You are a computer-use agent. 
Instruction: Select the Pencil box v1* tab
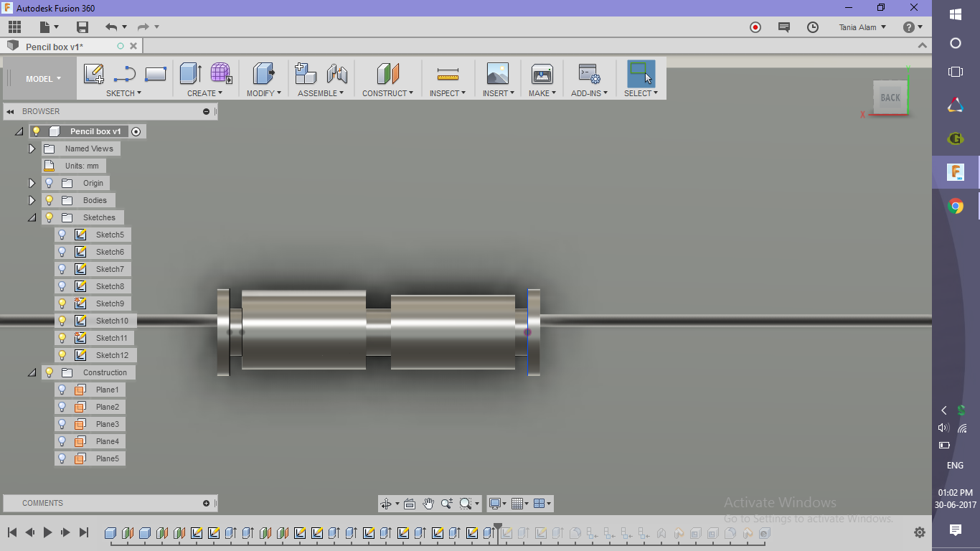point(55,47)
